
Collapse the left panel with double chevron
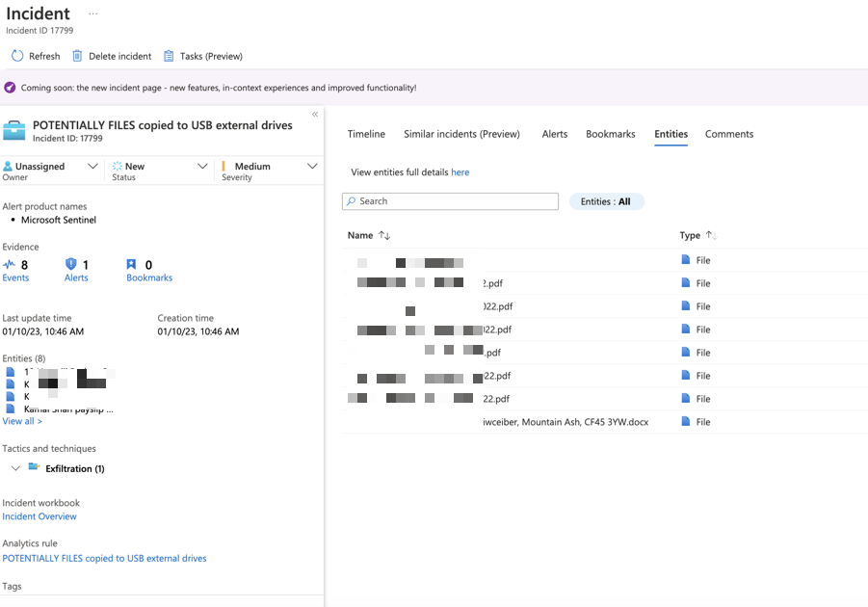tap(314, 115)
